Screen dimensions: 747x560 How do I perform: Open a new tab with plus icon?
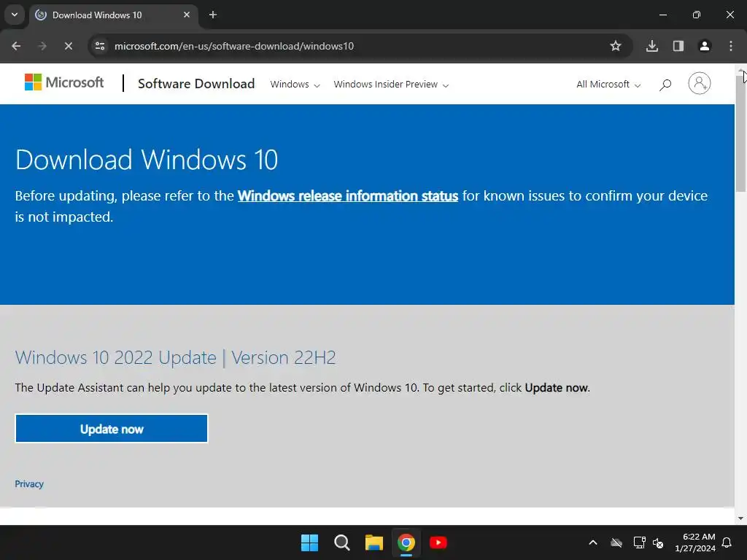pos(213,15)
